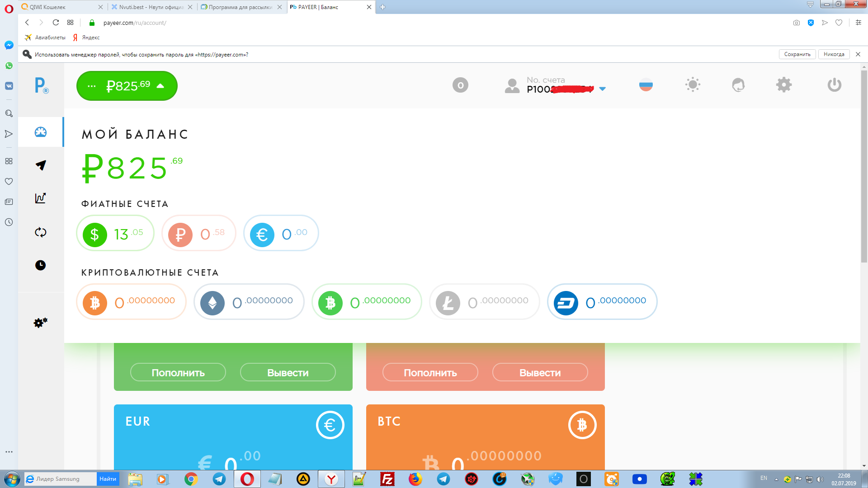Open the speed dial grid icon
Image resolution: width=868 pixels, height=488 pixels.
point(70,23)
